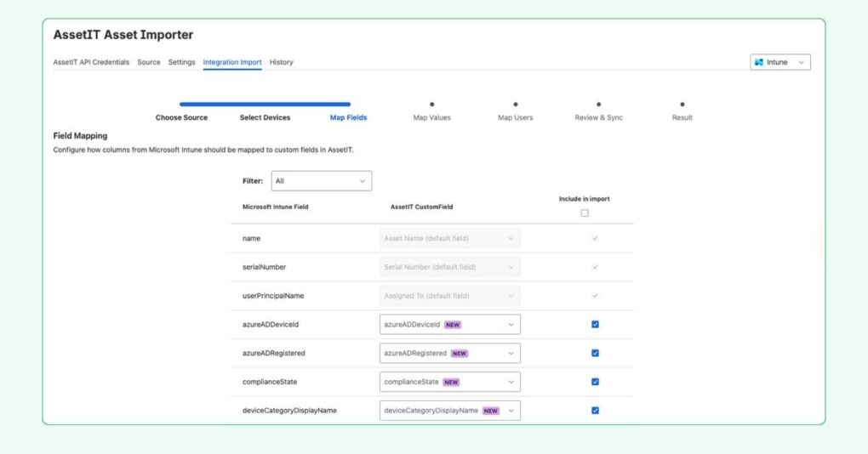
Task: Click the 'AssetIT Asset Importer' title
Action: click(x=123, y=35)
